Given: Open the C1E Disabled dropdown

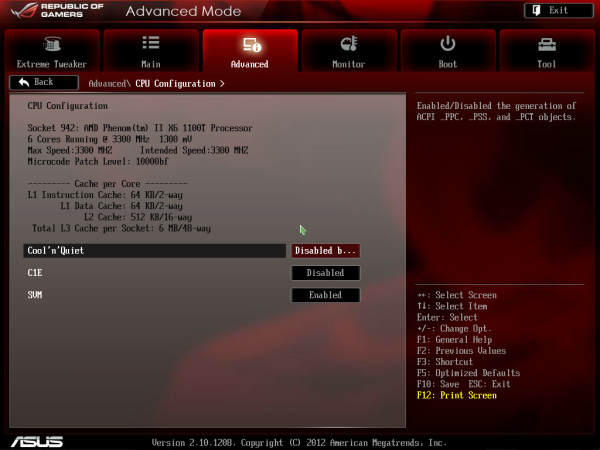Looking at the screenshot, I should coord(325,273).
